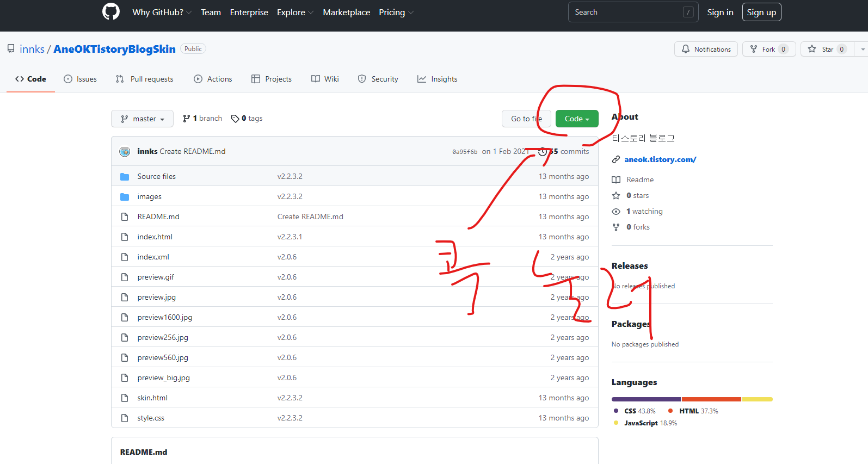The height and width of the screenshot is (464, 868).
Task: Open the Releases section heading
Action: pyautogui.click(x=630, y=266)
